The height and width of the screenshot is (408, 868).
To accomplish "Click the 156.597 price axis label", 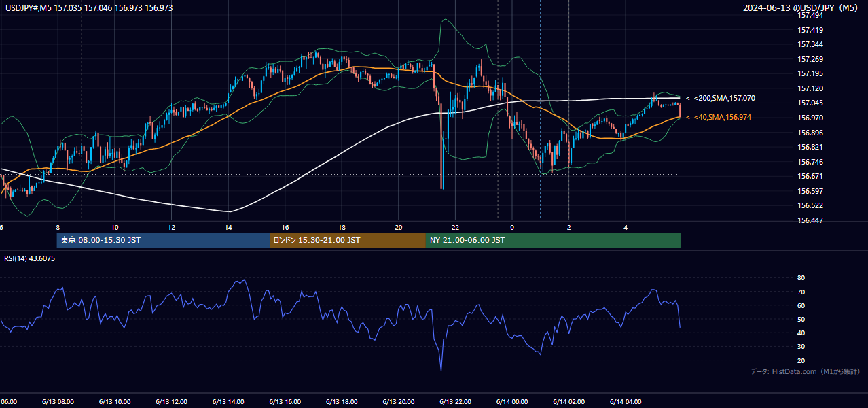I will point(811,191).
